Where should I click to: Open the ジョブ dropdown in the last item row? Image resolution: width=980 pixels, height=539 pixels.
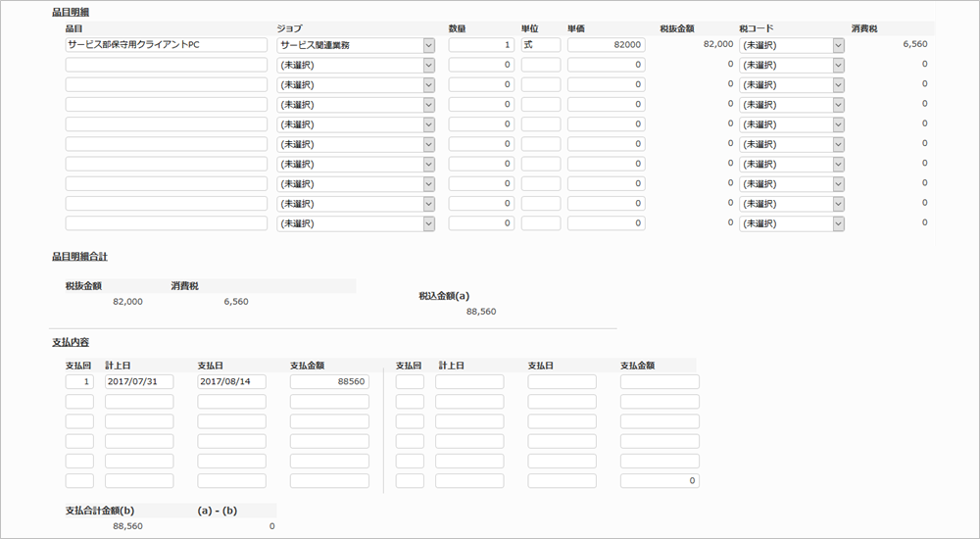pyautogui.click(x=357, y=223)
